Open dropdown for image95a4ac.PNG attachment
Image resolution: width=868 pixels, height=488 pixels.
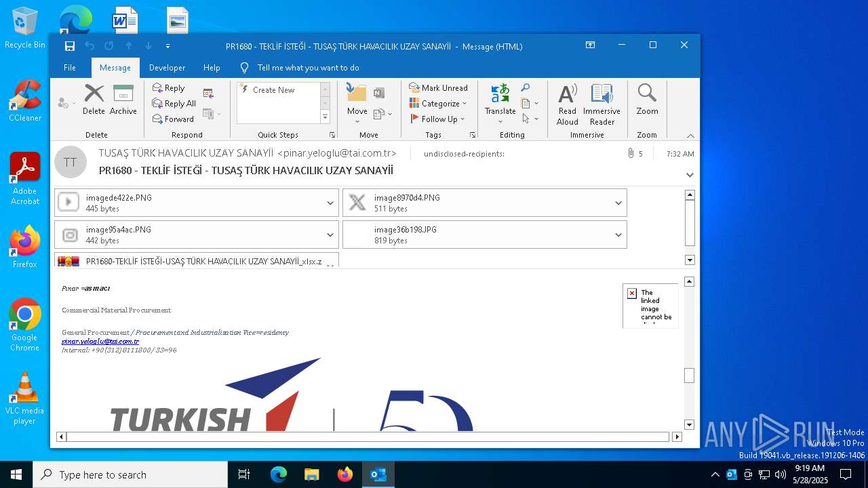(330, 235)
